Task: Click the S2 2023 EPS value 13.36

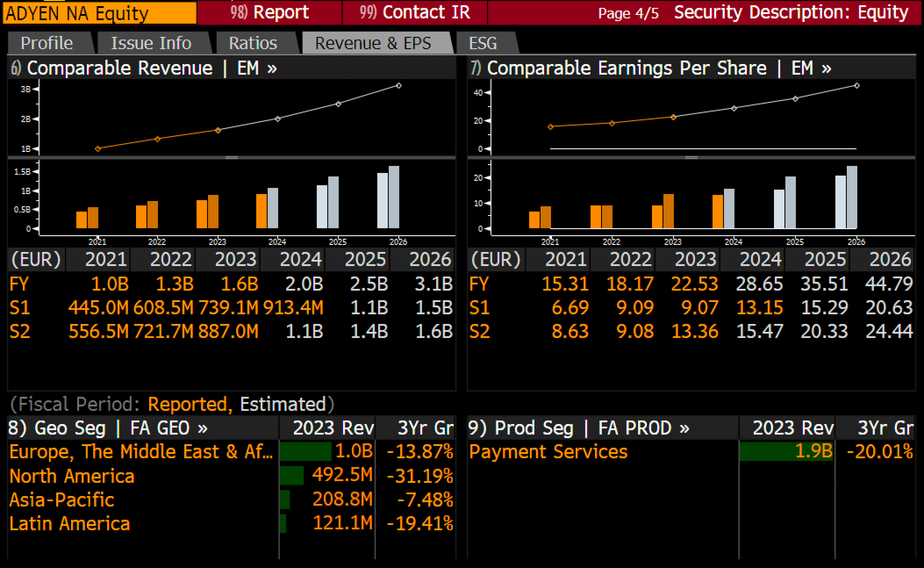Action: (695, 331)
